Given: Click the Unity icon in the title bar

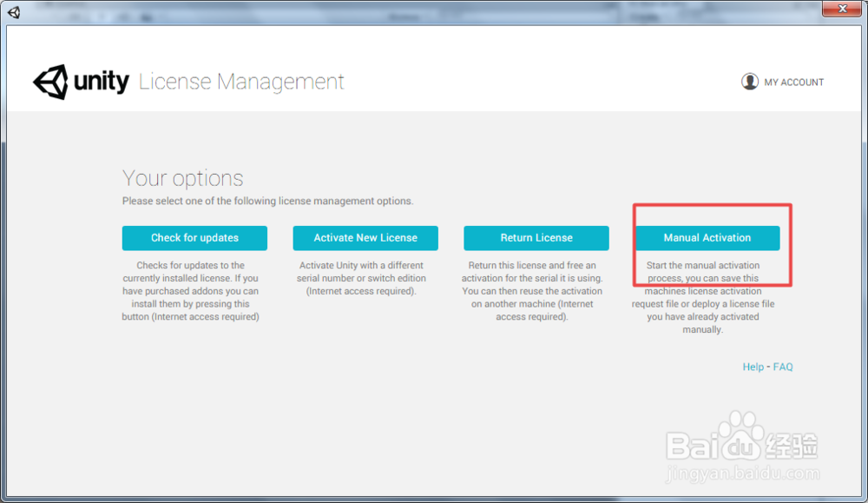Looking at the screenshot, I should pos(15,12).
